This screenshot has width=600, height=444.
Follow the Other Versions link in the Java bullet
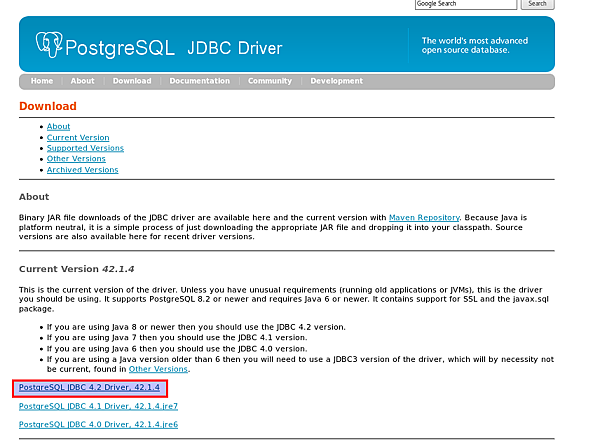pyautogui.click(x=158, y=369)
